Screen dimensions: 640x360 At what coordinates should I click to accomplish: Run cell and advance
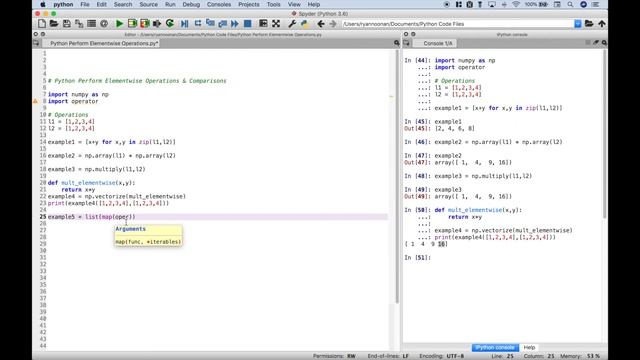[144, 24]
